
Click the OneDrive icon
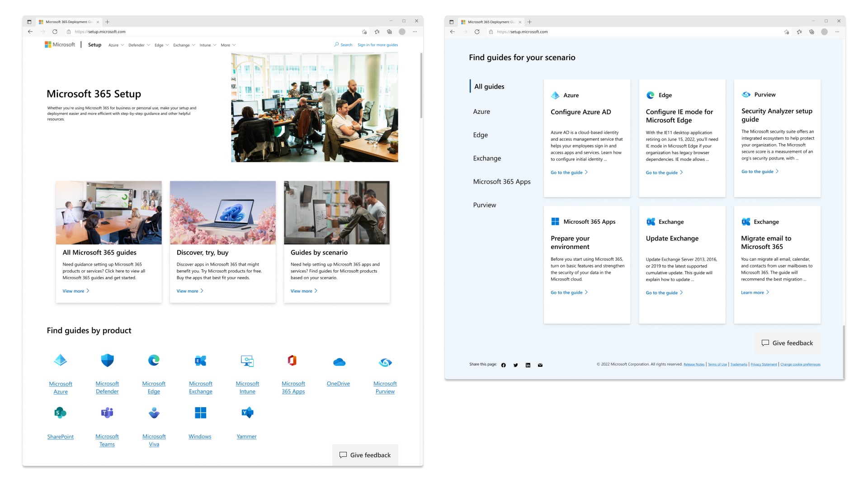339,361
